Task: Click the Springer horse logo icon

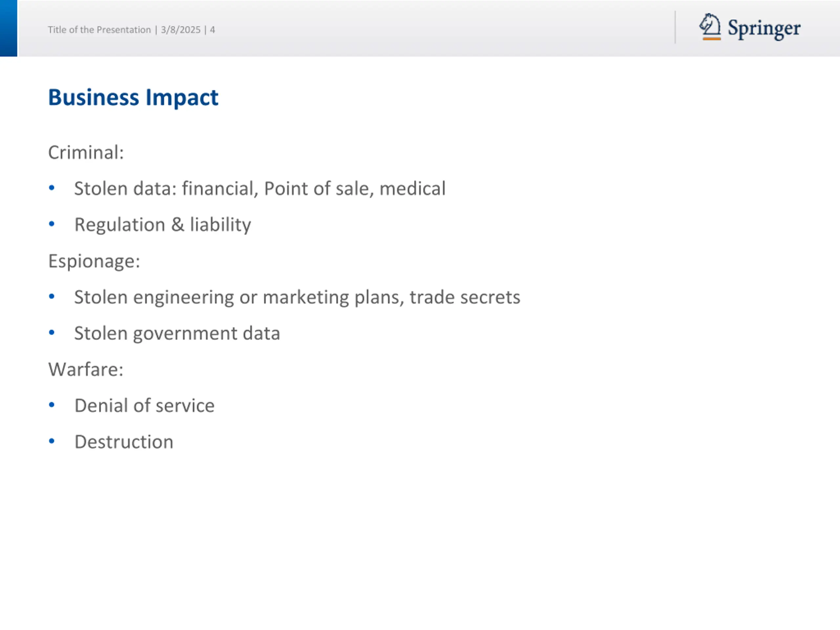Action: (710, 27)
